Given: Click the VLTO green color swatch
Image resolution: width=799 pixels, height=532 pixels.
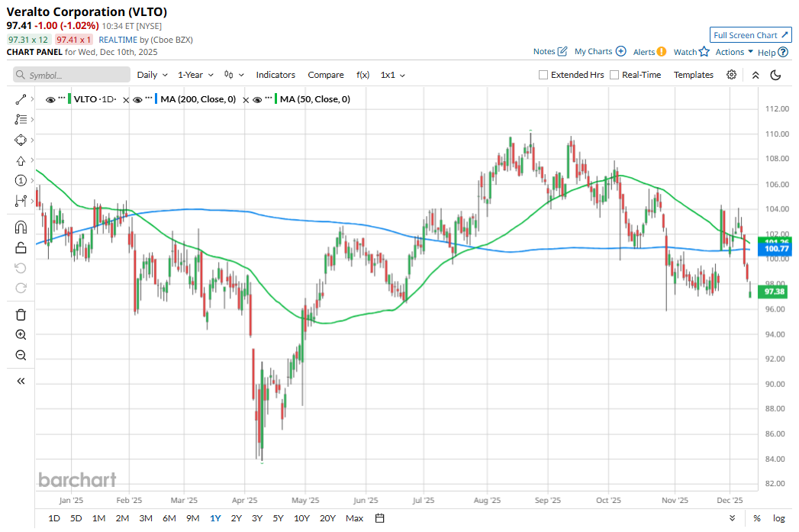Looking at the screenshot, I should (69, 99).
